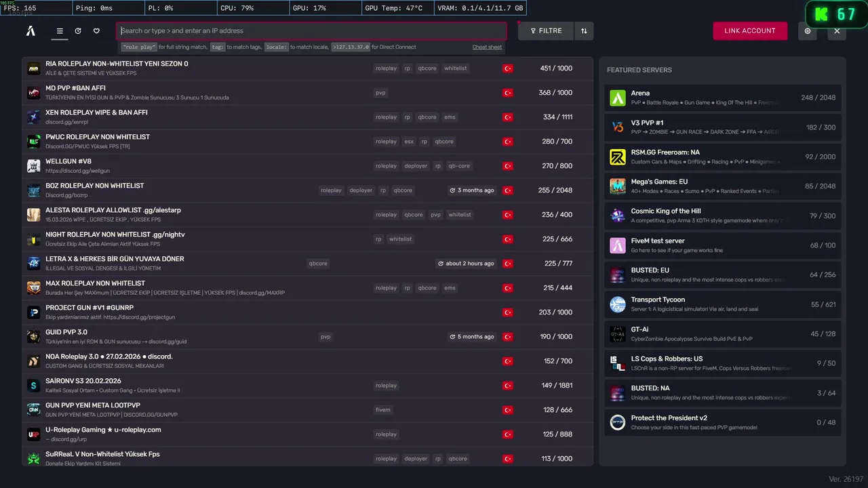Open featured V3 PVP #1 icon

(x=618, y=127)
